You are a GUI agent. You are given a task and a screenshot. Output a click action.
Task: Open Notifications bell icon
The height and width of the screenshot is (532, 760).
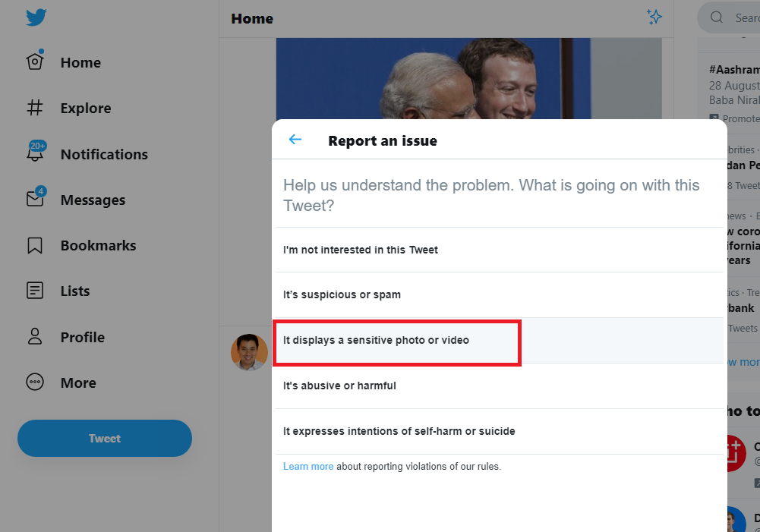point(35,154)
